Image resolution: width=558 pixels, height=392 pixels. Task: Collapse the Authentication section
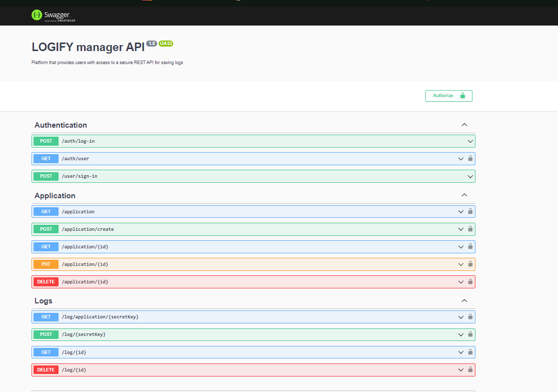pyautogui.click(x=464, y=125)
